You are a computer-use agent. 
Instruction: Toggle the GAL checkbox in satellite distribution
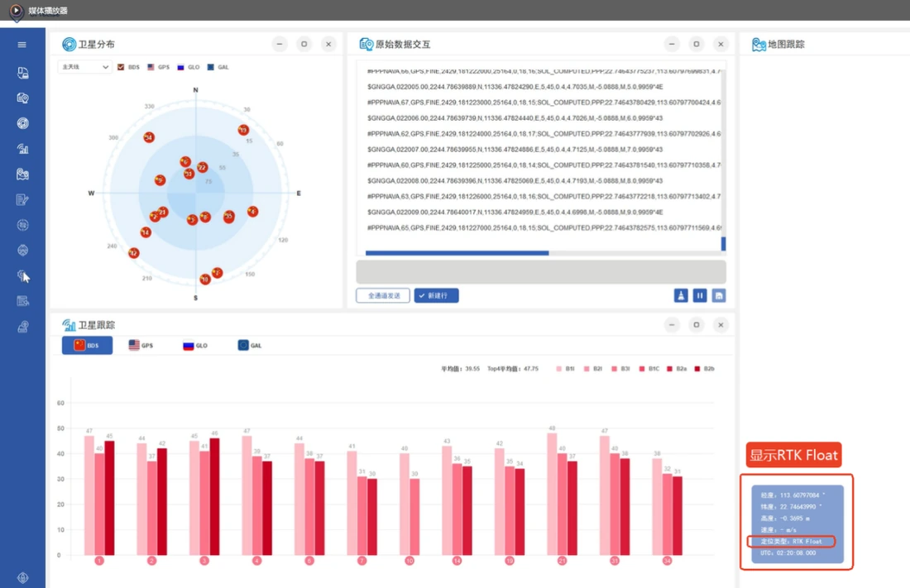211,67
